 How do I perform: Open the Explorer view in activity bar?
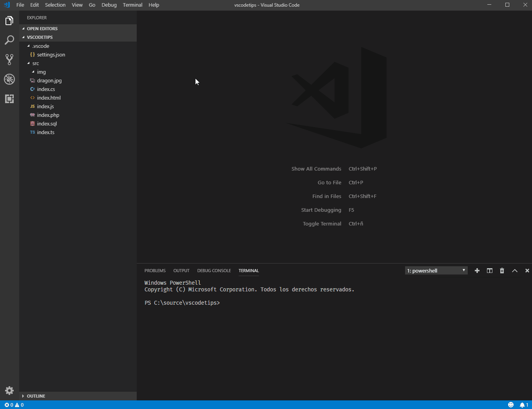[9, 20]
